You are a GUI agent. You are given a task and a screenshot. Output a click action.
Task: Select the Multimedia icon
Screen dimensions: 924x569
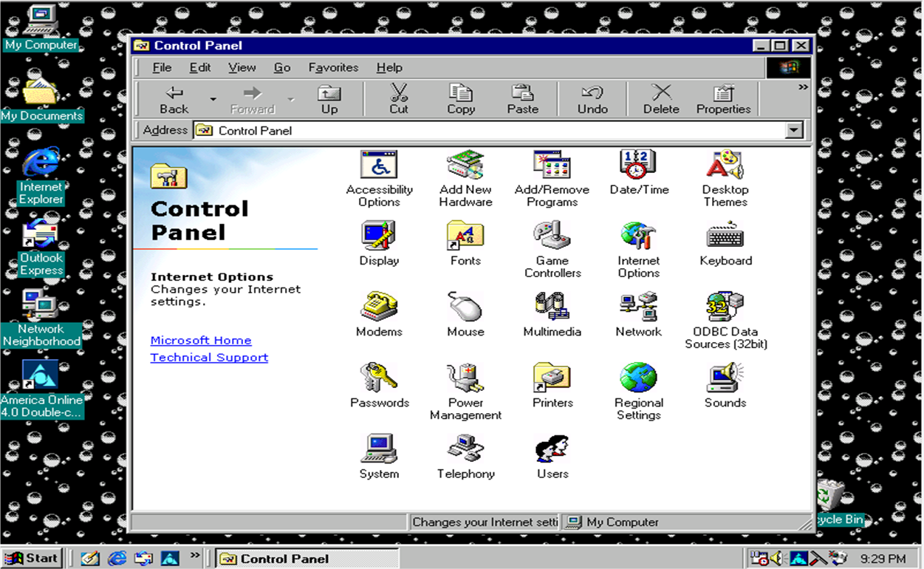[552, 307]
